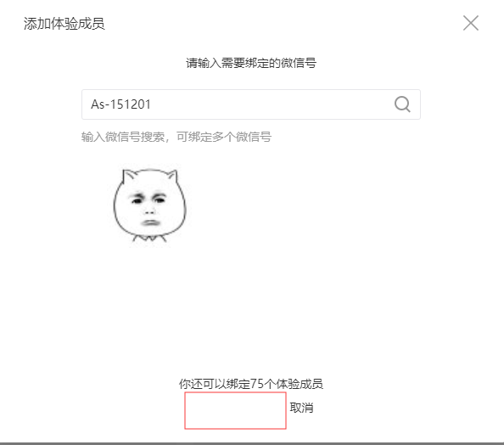Pick the user with cat meme avatar
The image size is (504, 445).
tap(149, 206)
